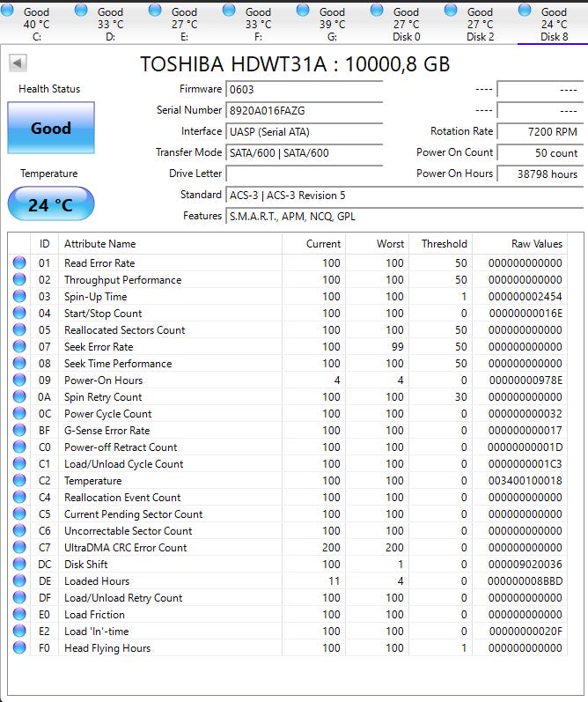This screenshot has width=588, height=702.
Task: Click status icon for Reallocation Event Count
Action: (19, 497)
